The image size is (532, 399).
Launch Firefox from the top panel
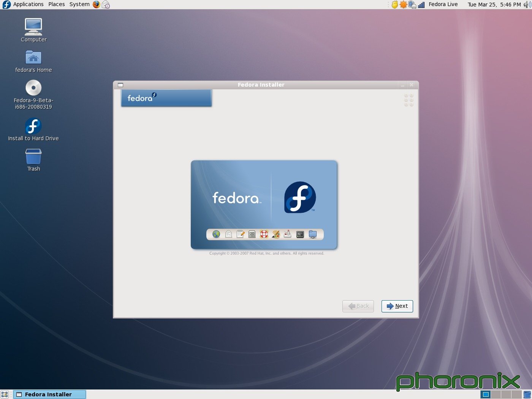pos(96,4)
